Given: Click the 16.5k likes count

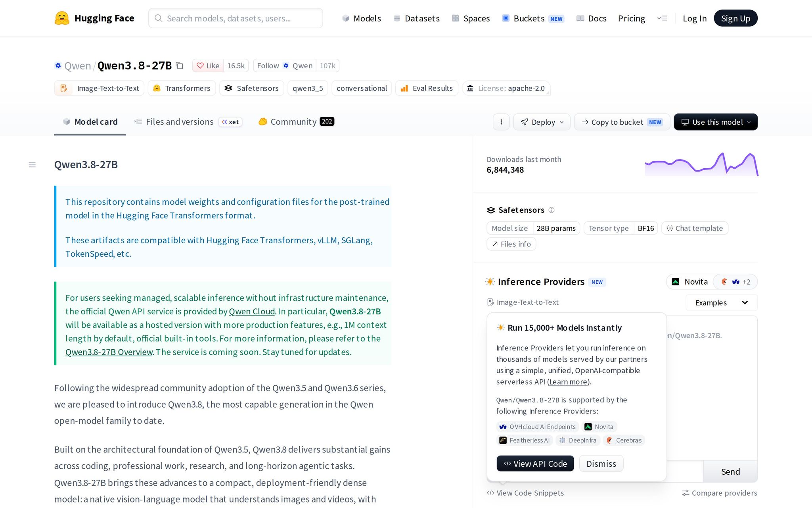Looking at the screenshot, I should tap(236, 65).
